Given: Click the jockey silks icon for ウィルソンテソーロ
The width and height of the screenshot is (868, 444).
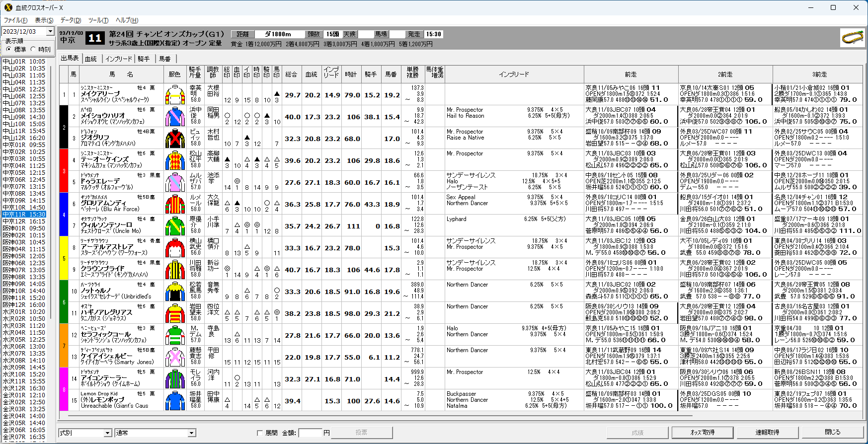Looking at the screenshot, I should [x=175, y=225].
